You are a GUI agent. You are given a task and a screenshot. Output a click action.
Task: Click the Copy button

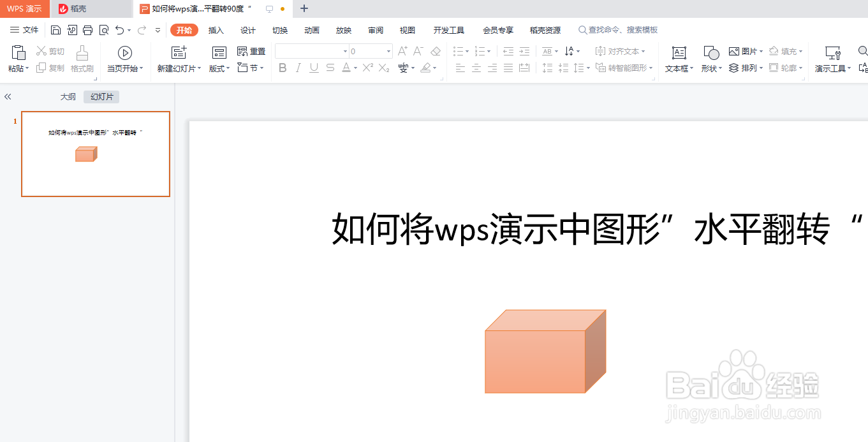[x=50, y=68]
